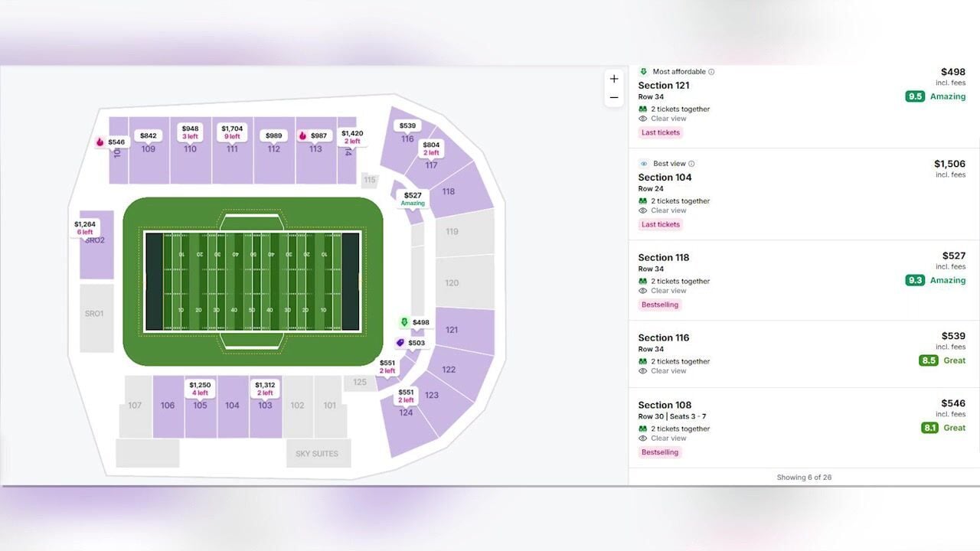This screenshot has height=551, width=980.
Task: Click the fire icon on $987 tag
Action: pyautogui.click(x=302, y=135)
